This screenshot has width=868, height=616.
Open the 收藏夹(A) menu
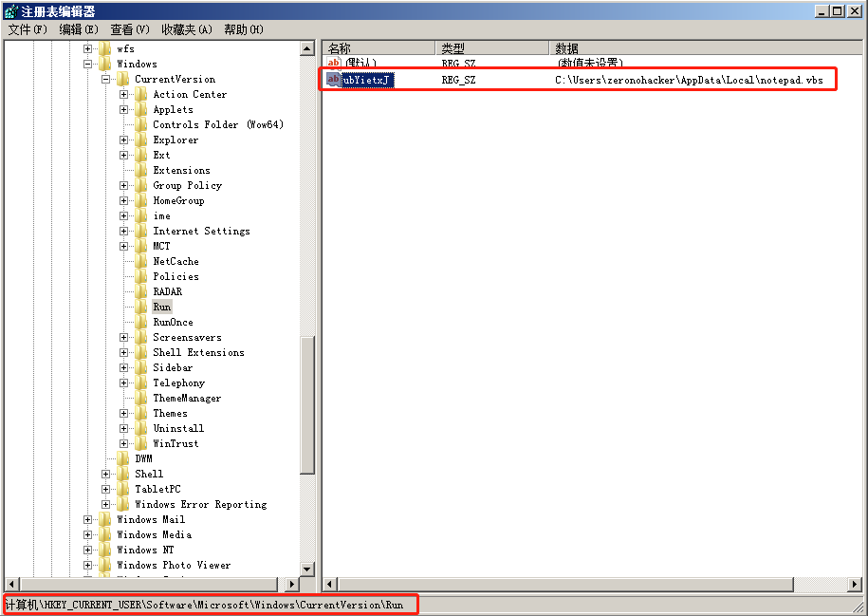click(187, 29)
